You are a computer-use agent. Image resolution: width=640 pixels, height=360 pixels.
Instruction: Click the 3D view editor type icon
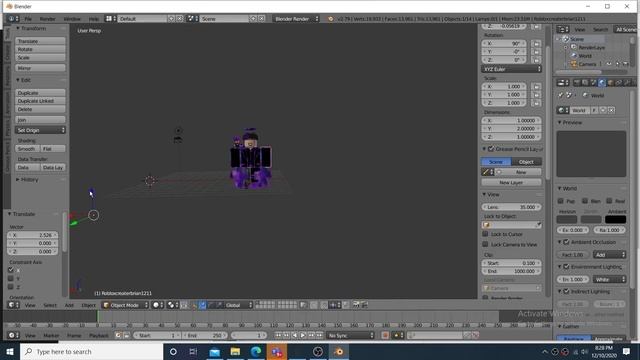click(13, 305)
